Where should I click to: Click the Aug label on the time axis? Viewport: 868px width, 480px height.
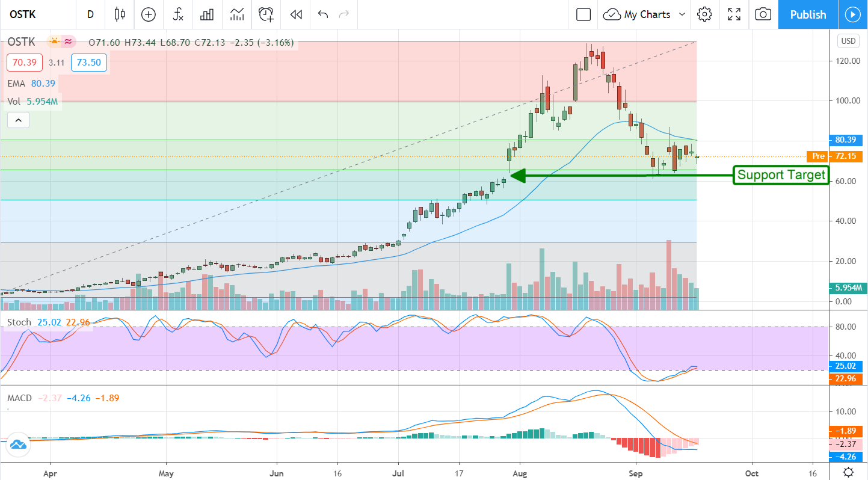[x=520, y=473]
